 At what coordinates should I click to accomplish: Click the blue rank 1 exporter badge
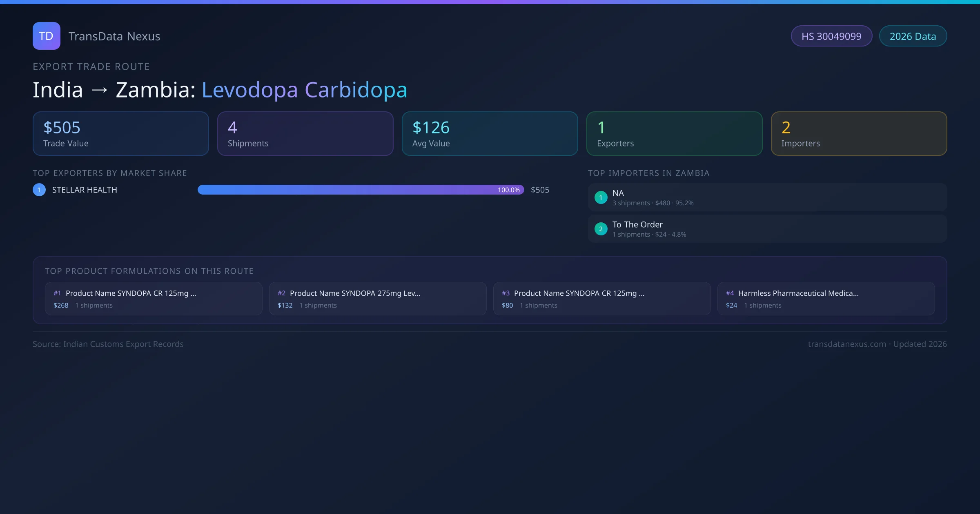click(39, 190)
